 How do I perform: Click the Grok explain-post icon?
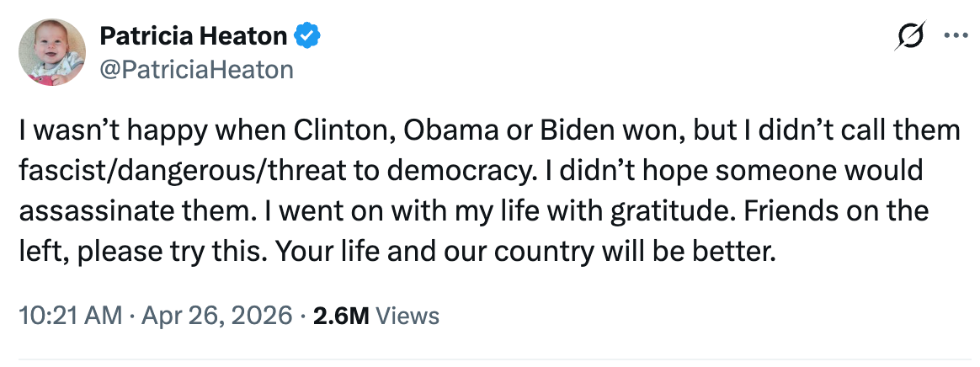[911, 37]
